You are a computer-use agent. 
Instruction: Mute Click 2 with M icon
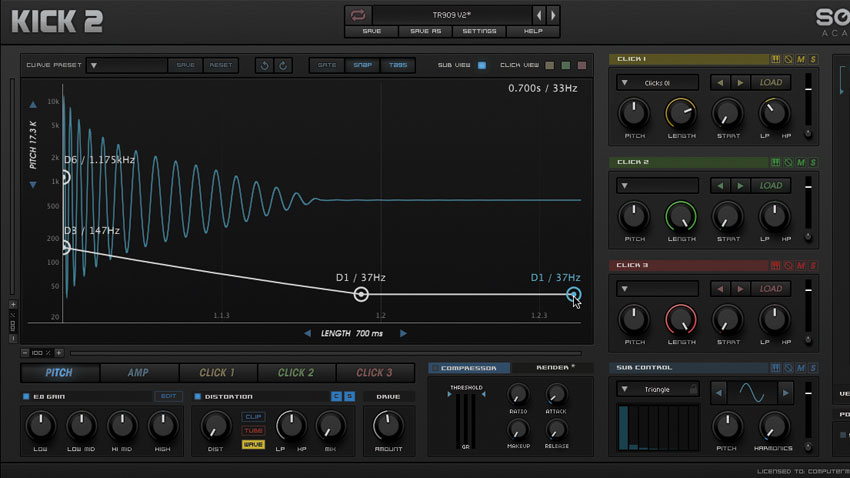(x=801, y=162)
